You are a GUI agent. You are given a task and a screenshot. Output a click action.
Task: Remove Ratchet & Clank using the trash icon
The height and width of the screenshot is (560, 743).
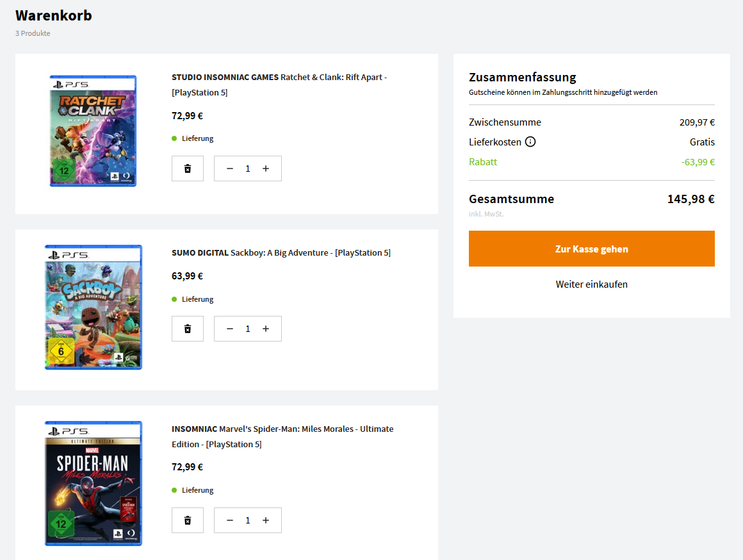click(187, 168)
